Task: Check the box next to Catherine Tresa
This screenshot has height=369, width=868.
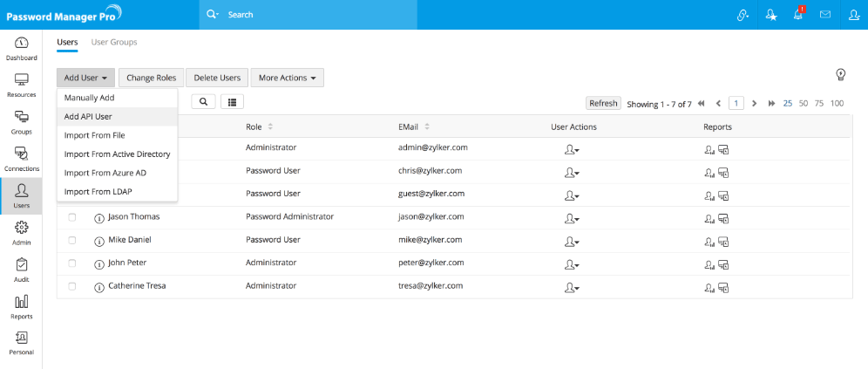Action: [x=72, y=286]
